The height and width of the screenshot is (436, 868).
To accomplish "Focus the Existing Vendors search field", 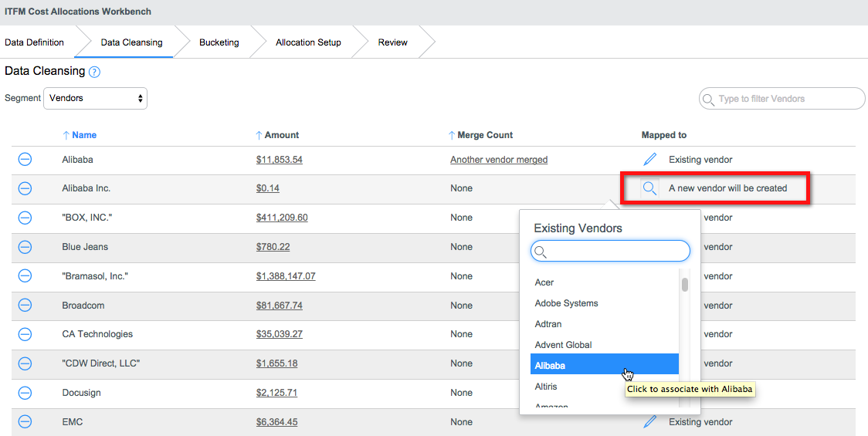I will pyautogui.click(x=611, y=252).
